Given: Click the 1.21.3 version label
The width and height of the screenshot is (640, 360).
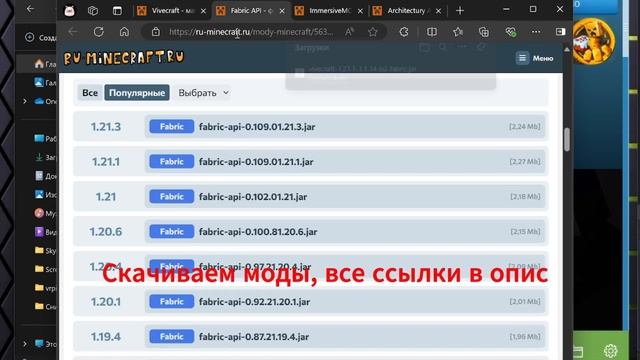Looking at the screenshot, I should click(106, 127).
